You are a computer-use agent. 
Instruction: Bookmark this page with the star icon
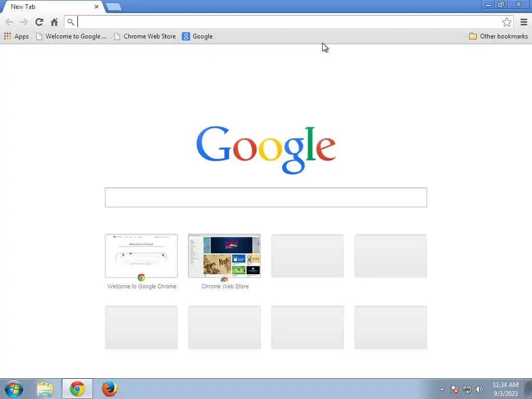point(507,22)
